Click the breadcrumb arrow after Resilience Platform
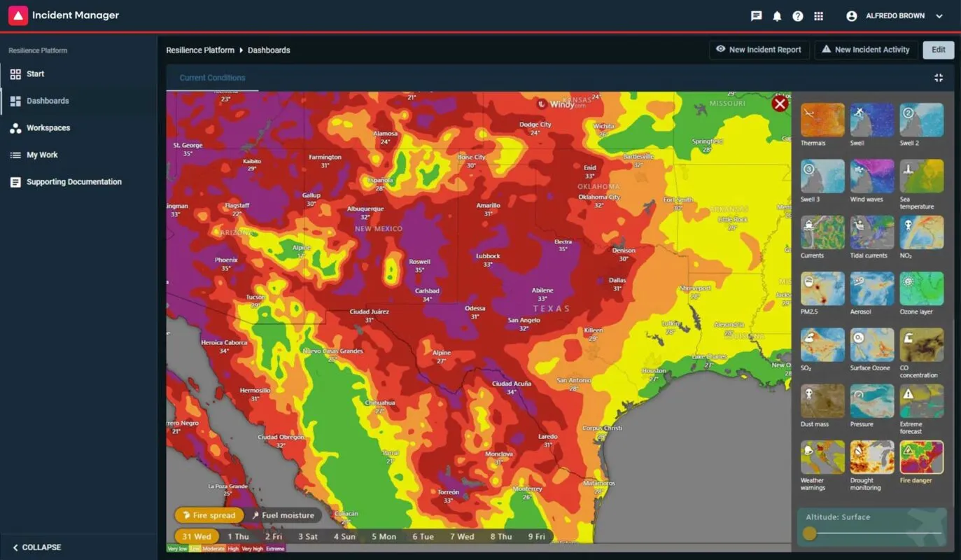 click(x=241, y=50)
